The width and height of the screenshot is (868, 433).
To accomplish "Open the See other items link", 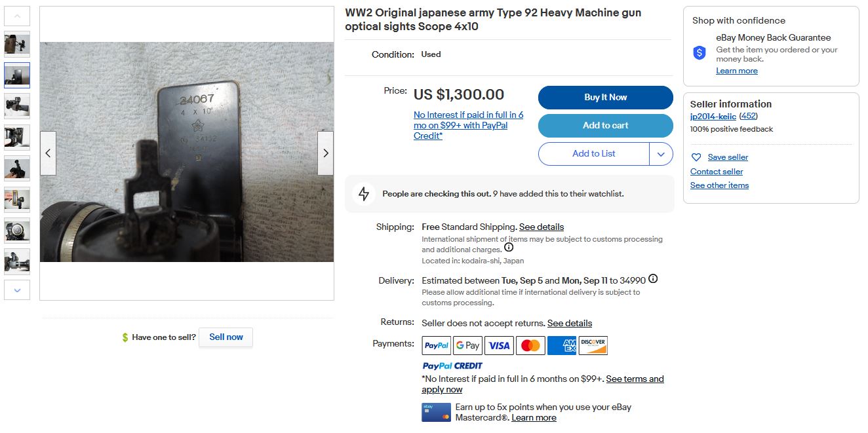I will [x=719, y=185].
